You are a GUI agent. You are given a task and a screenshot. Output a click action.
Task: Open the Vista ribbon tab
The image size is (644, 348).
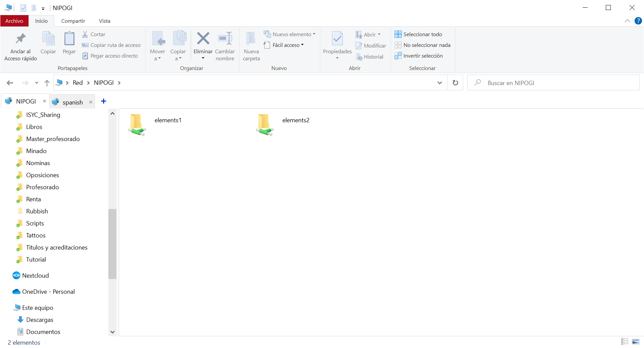click(104, 21)
